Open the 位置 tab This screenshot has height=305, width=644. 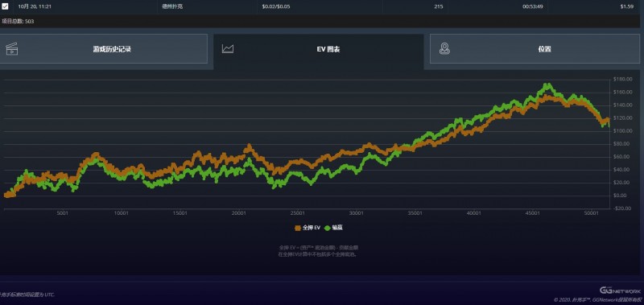(535, 49)
